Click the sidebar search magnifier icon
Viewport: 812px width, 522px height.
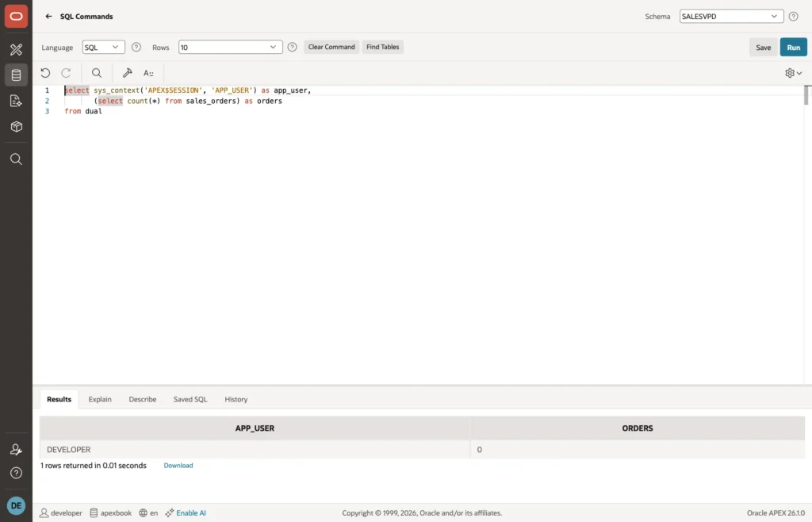tap(16, 159)
